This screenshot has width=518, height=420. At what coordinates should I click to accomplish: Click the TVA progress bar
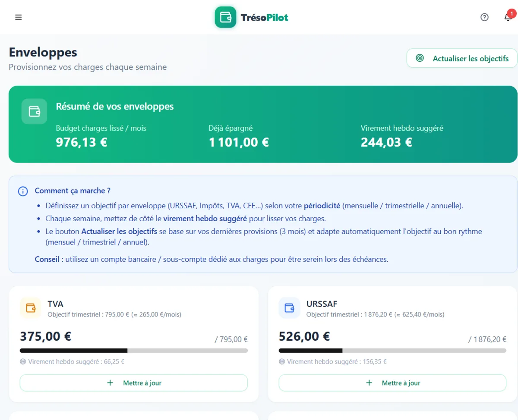pos(134,350)
